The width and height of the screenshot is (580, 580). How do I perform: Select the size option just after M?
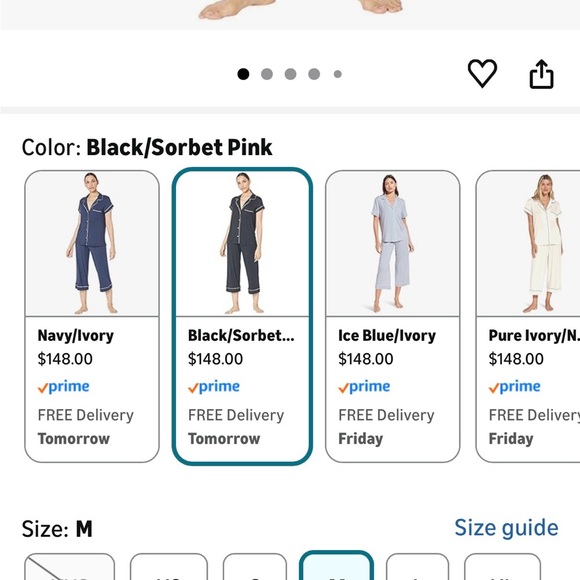point(417,567)
